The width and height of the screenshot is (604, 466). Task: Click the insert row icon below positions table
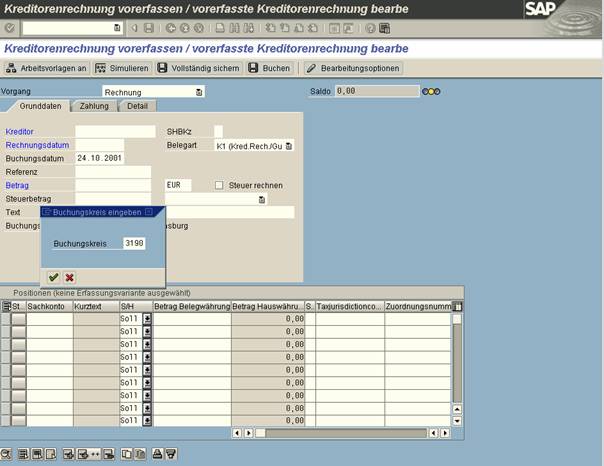coord(69,454)
